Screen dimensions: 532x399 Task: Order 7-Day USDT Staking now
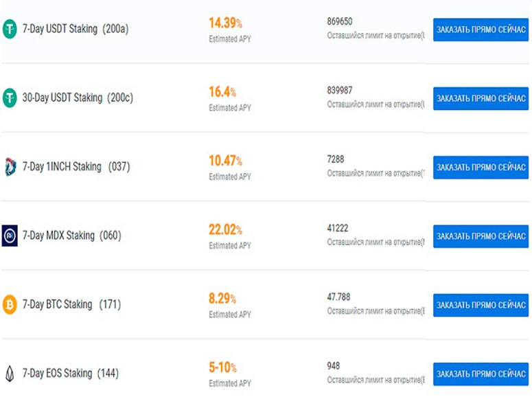[x=481, y=30]
